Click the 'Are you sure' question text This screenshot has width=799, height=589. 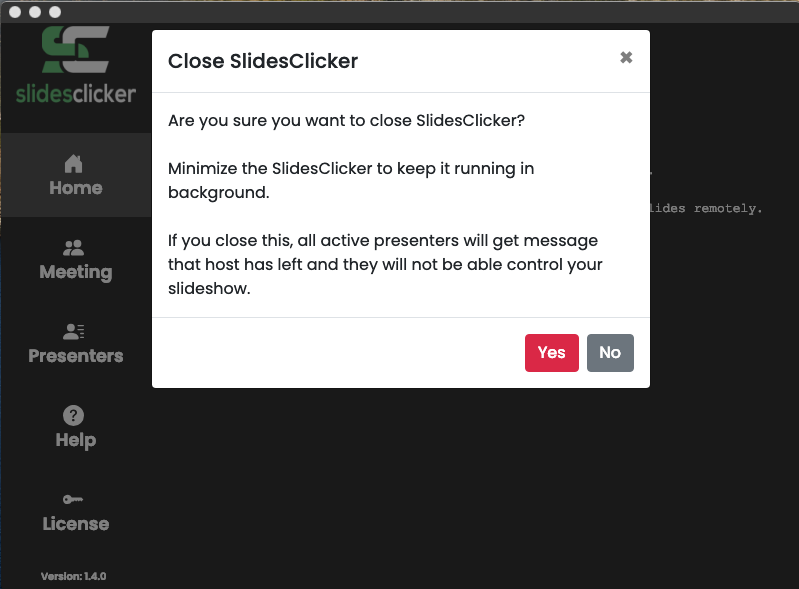347,121
